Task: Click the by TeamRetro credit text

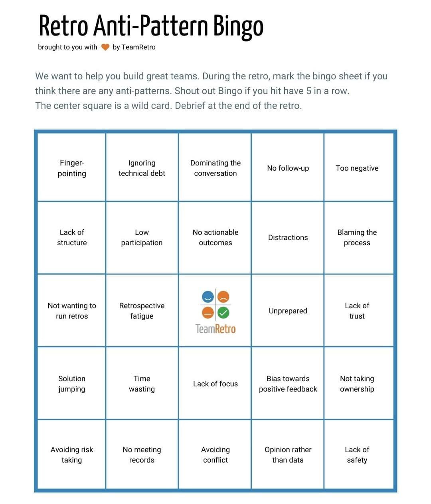Action: 134,47
